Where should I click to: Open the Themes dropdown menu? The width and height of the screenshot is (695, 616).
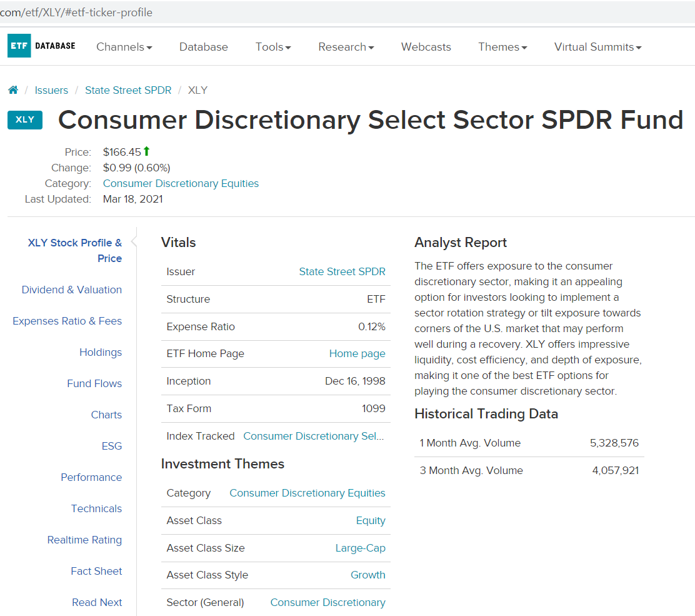pos(502,47)
